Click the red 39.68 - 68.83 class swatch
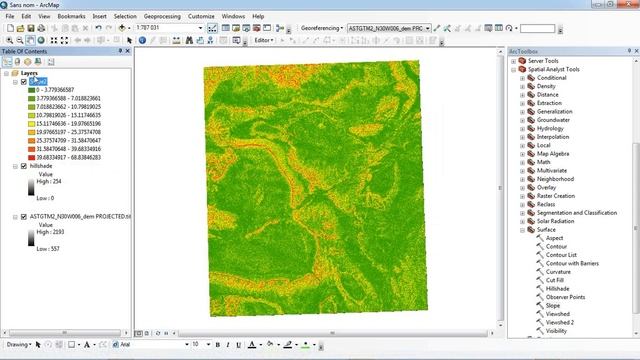The height and width of the screenshot is (360, 640). click(31, 158)
